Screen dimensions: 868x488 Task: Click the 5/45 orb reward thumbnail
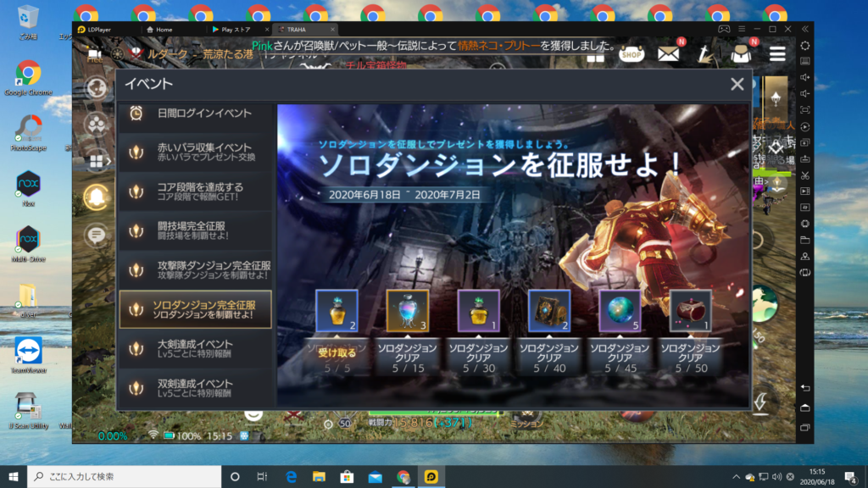[x=620, y=310]
